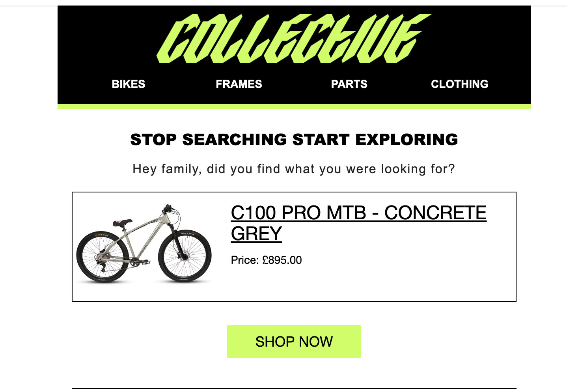Click the COLLECTIVE logo in header
The image size is (567, 392).
[294, 38]
